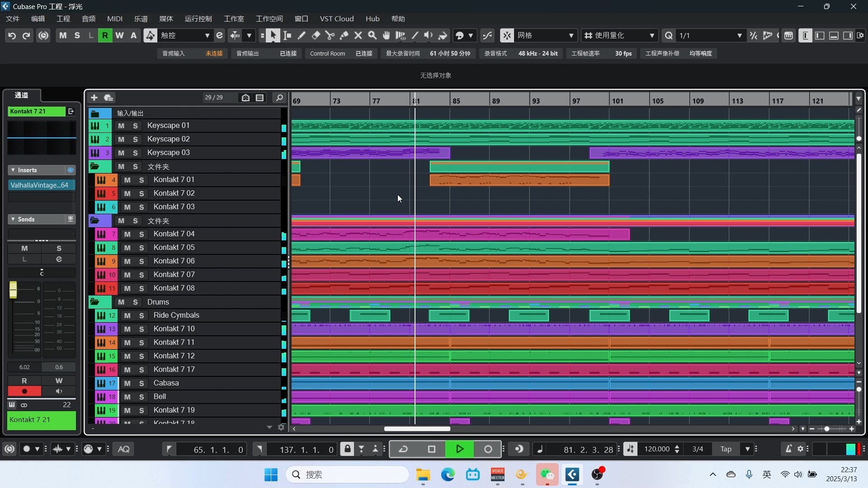This screenshot has width=868, height=488.
Task: Select the Scissors split tool
Action: click(x=330, y=35)
